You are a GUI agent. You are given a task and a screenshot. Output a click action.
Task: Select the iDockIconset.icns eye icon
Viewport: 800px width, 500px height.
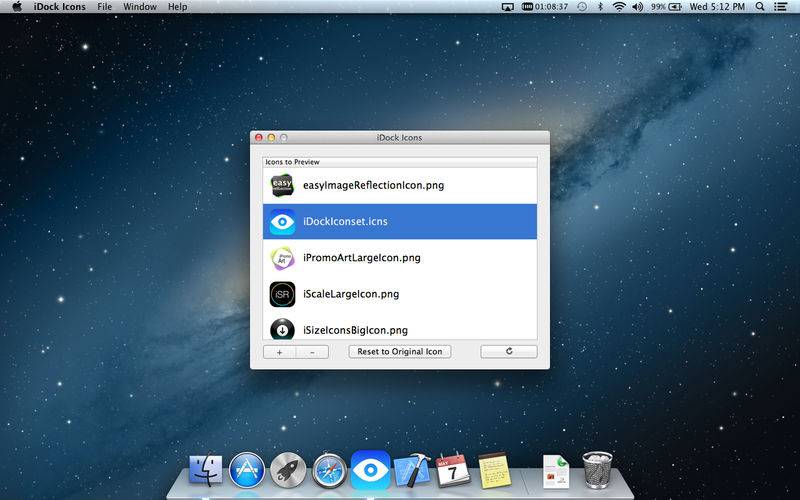coord(282,221)
